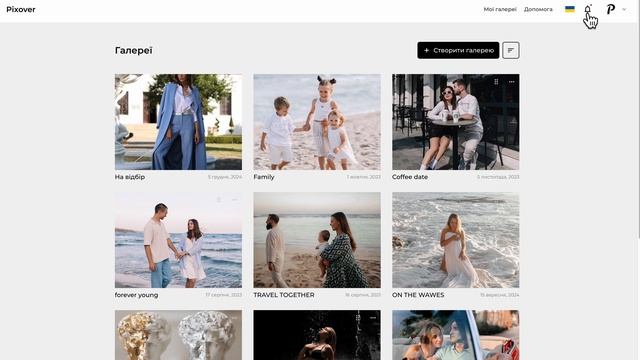Click the Галереї page heading
640x360 pixels.
133,50
